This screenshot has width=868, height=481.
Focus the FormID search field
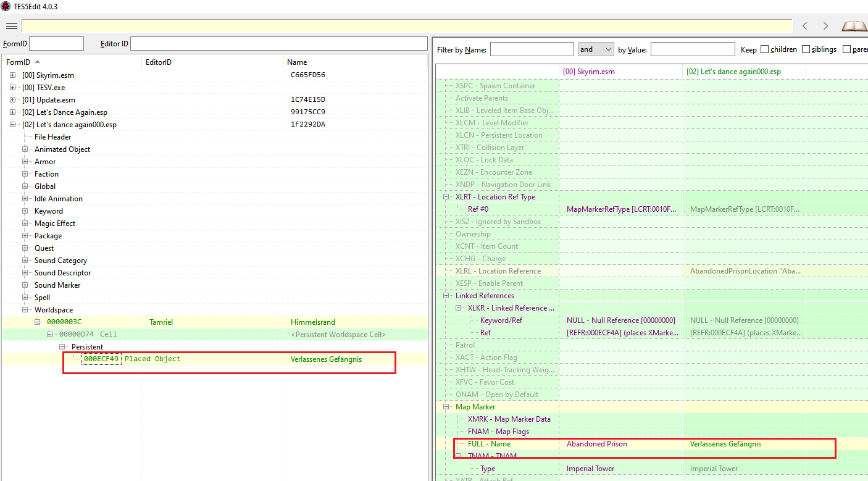pos(56,44)
